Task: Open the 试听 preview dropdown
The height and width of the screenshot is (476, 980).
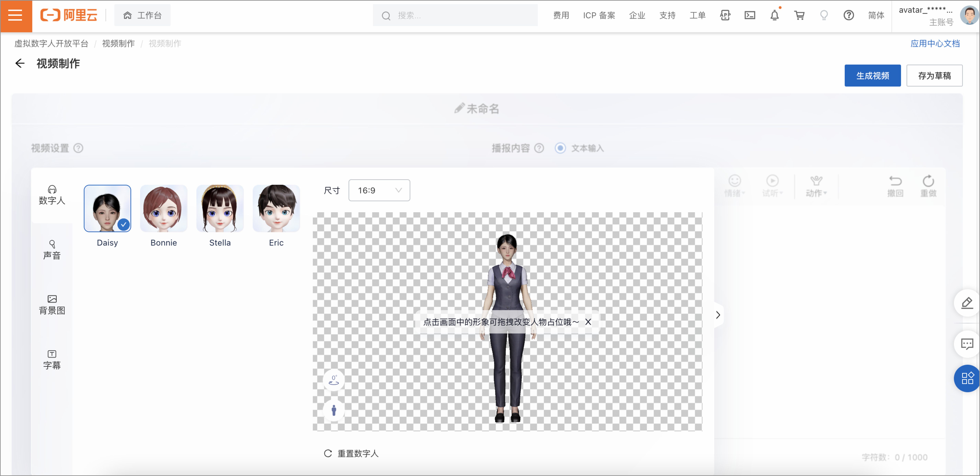Action: point(772,186)
